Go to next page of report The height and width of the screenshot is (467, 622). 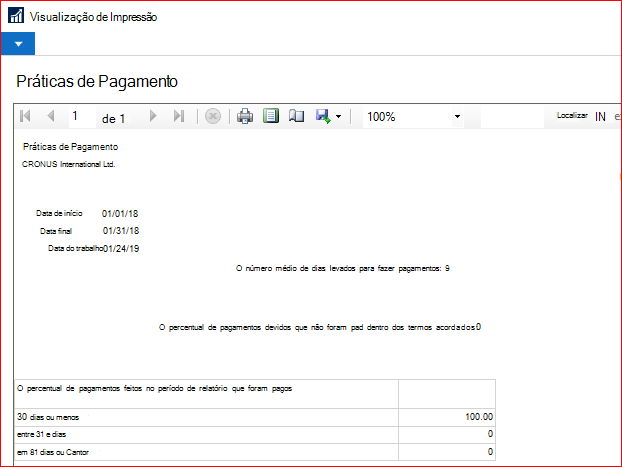[x=153, y=116]
